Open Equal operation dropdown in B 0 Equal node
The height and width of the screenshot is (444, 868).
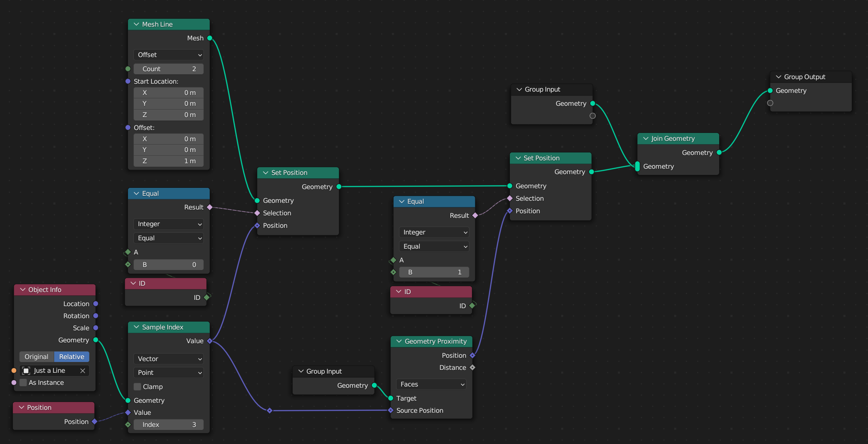click(168, 238)
